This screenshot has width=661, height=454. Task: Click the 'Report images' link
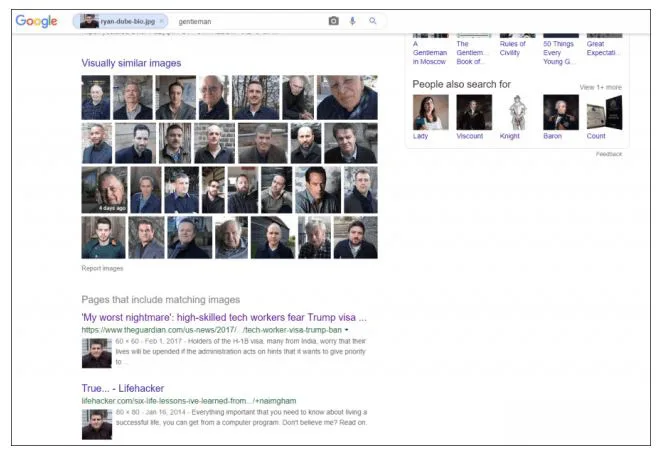pyautogui.click(x=102, y=268)
